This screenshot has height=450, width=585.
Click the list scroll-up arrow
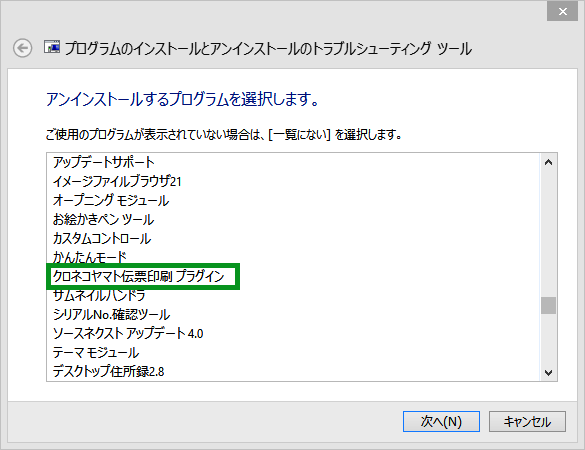pyautogui.click(x=548, y=162)
